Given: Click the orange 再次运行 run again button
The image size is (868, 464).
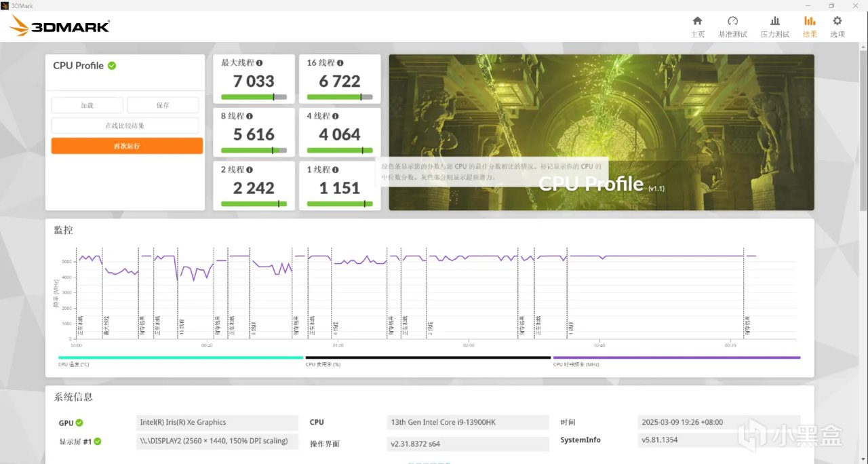Looking at the screenshot, I should (127, 146).
